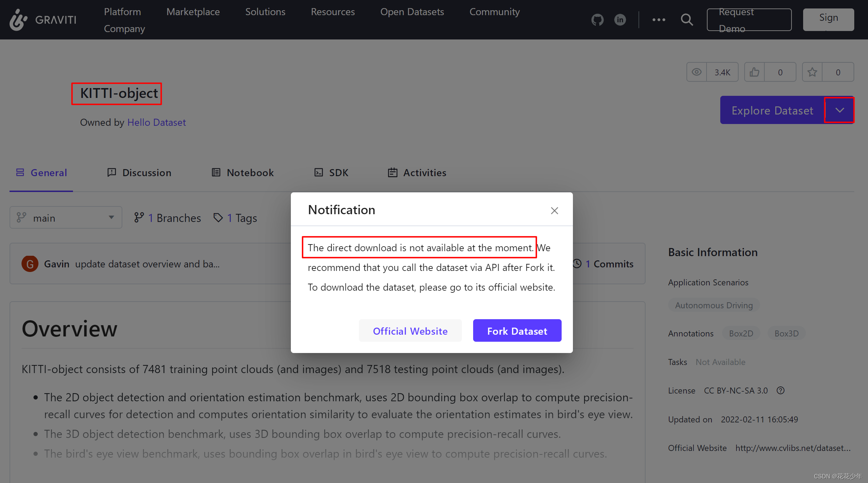This screenshot has width=868, height=483.
Task: Switch to the Discussion tab
Action: [x=139, y=173]
